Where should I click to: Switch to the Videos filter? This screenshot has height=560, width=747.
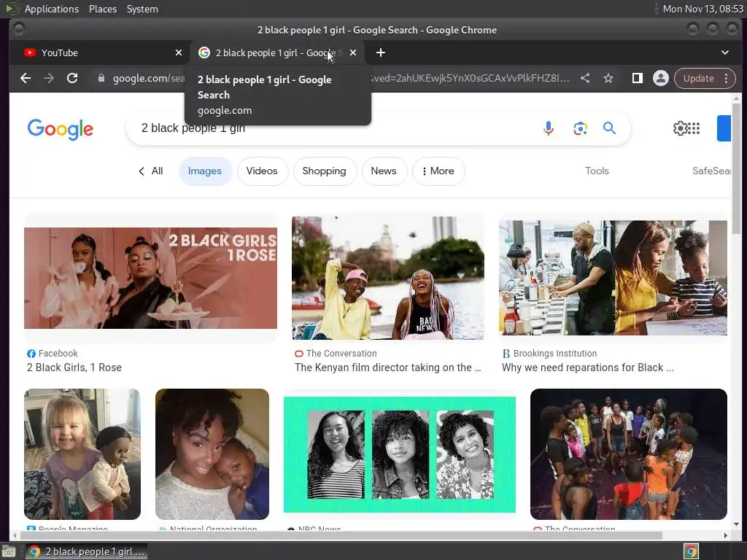coord(262,171)
